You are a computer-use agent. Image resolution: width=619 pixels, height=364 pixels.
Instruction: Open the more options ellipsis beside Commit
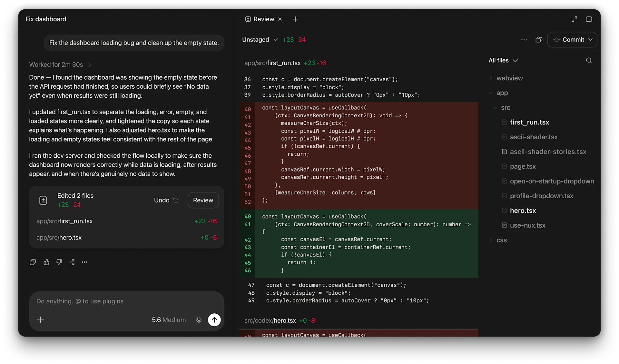(x=524, y=40)
